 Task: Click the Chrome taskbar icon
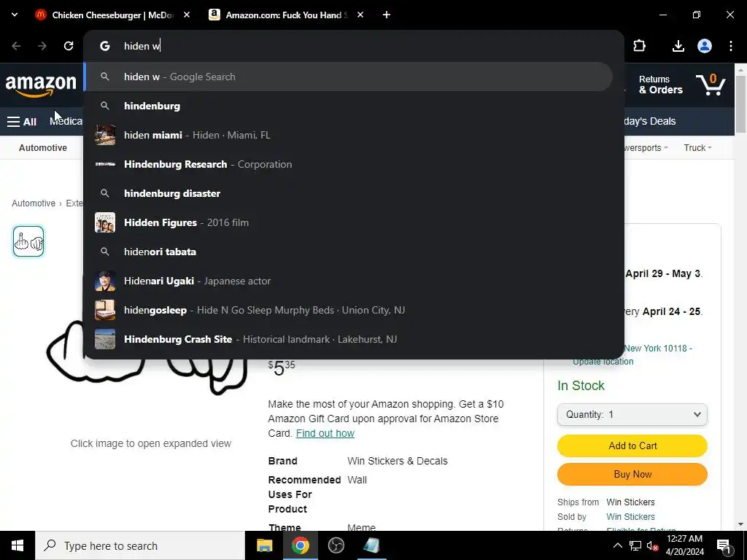(x=300, y=545)
